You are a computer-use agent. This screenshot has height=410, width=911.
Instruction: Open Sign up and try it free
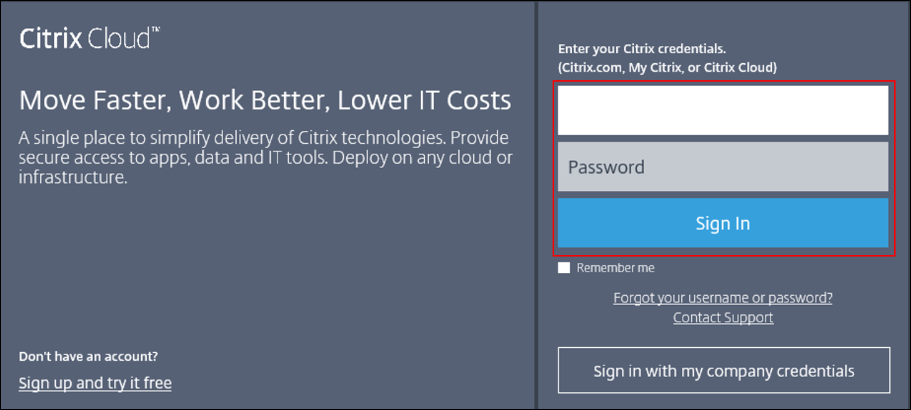(x=95, y=383)
